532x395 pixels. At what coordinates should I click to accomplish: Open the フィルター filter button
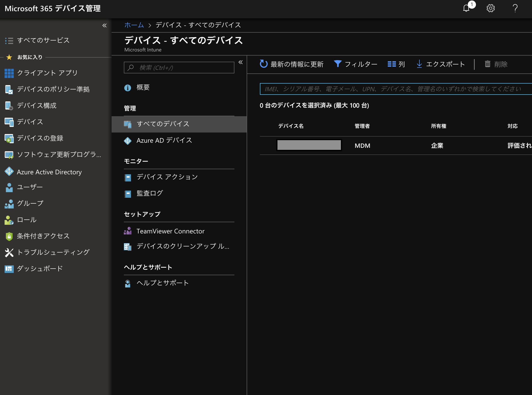356,64
